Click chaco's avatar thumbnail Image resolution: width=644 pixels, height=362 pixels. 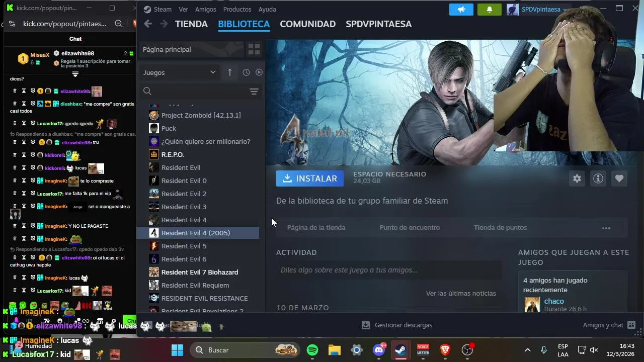click(532, 305)
